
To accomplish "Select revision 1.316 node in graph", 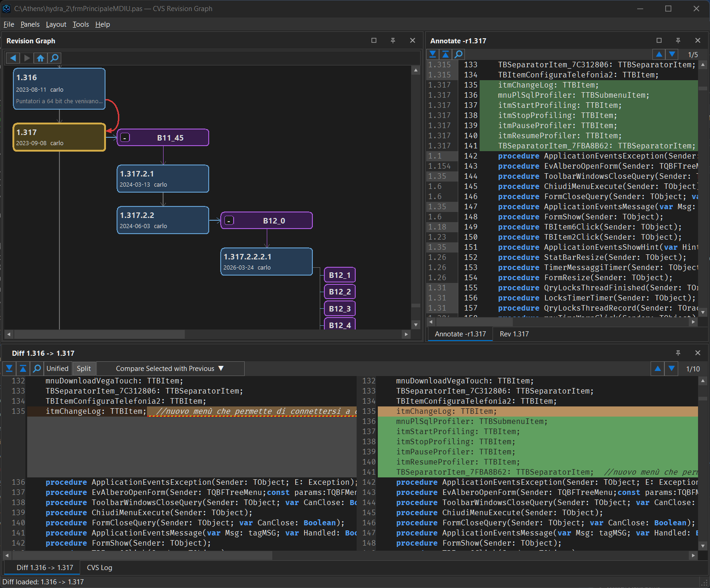I will [59, 89].
